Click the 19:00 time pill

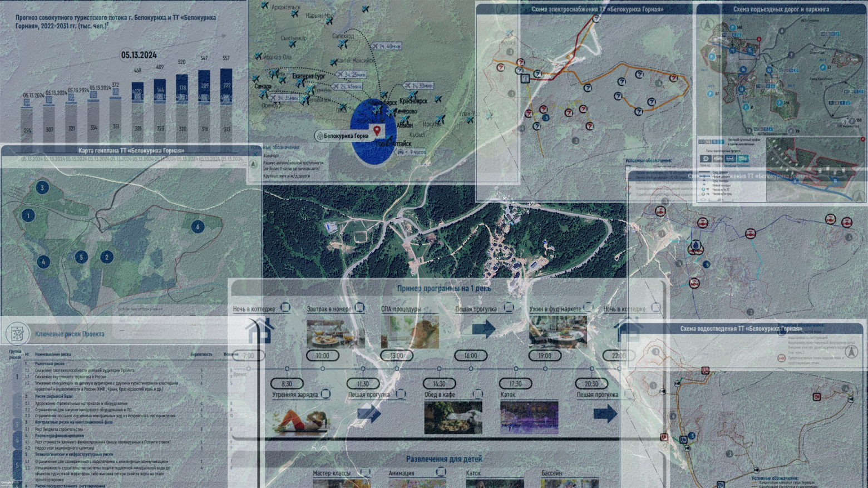pos(545,356)
